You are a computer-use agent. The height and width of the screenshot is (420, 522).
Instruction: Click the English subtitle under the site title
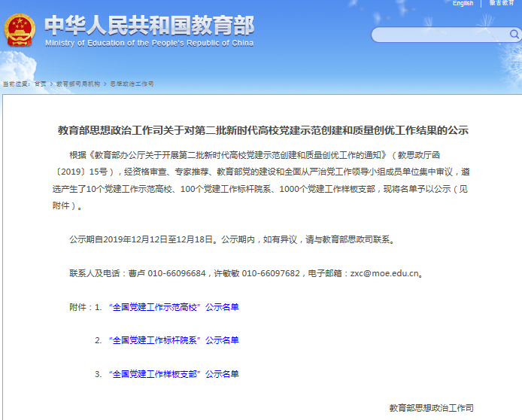click(149, 44)
